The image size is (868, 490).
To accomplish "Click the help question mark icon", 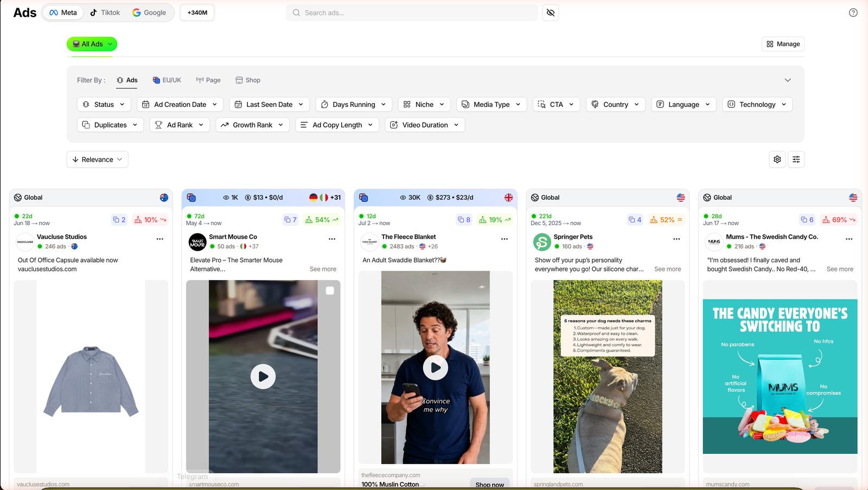I will (x=853, y=12).
